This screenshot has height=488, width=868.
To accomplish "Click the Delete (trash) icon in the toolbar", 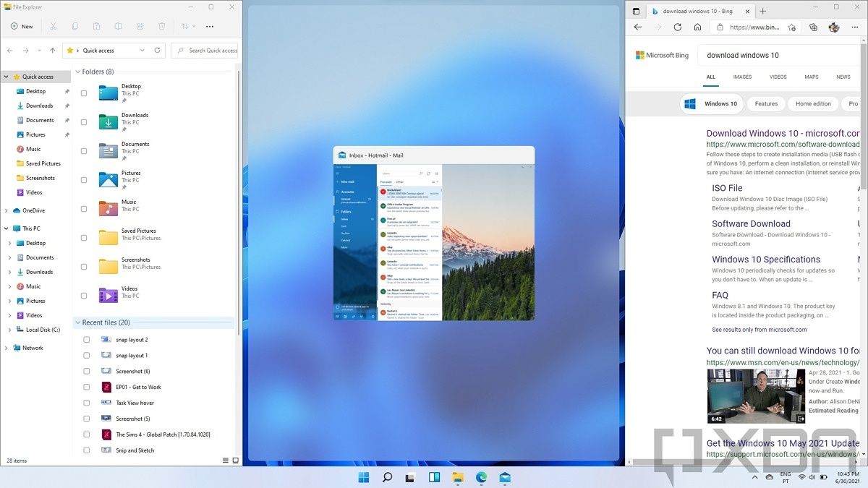I will tap(161, 26).
